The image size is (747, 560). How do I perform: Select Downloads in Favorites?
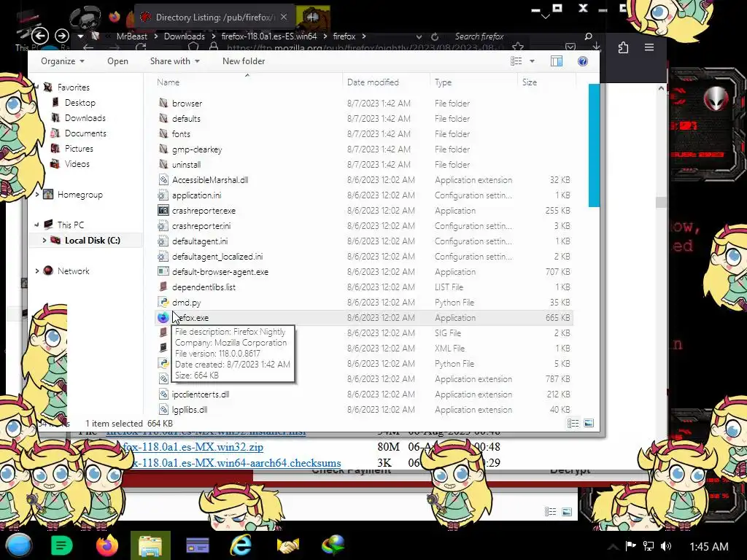85,117
